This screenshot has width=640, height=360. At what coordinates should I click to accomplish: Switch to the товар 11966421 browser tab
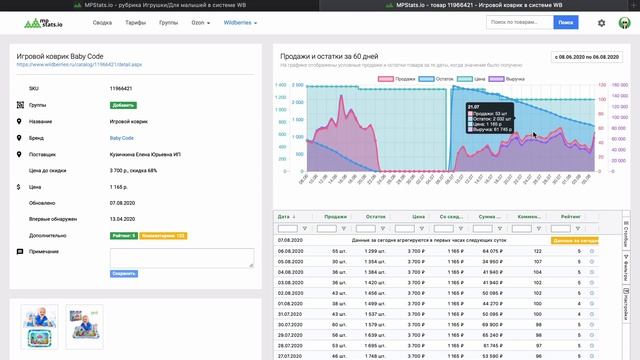pos(474,5)
